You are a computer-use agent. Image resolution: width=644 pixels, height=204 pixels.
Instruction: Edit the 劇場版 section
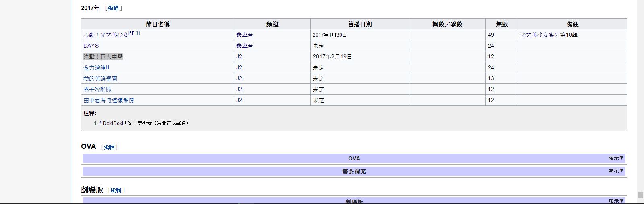[116, 190]
